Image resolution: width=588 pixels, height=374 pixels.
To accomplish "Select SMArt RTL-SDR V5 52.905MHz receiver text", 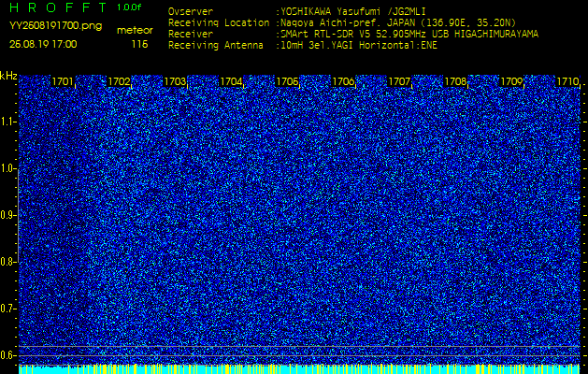I will [407, 35].
